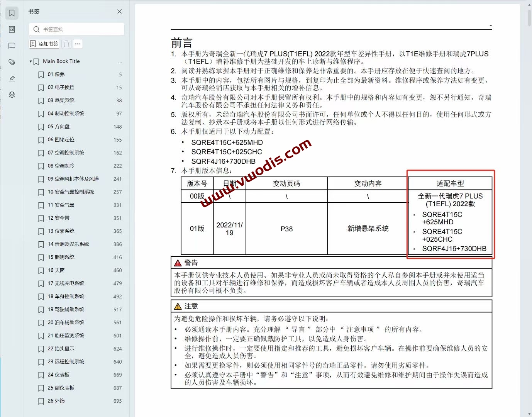Click the 添加书签 add bookmark button
This screenshot has width=532, height=417.
(x=44, y=44)
